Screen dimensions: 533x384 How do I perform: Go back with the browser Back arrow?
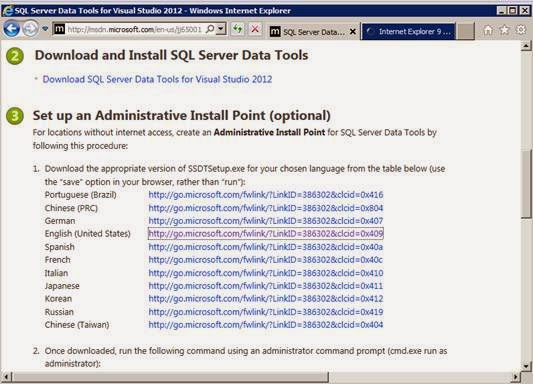pyautogui.click(x=11, y=29)
